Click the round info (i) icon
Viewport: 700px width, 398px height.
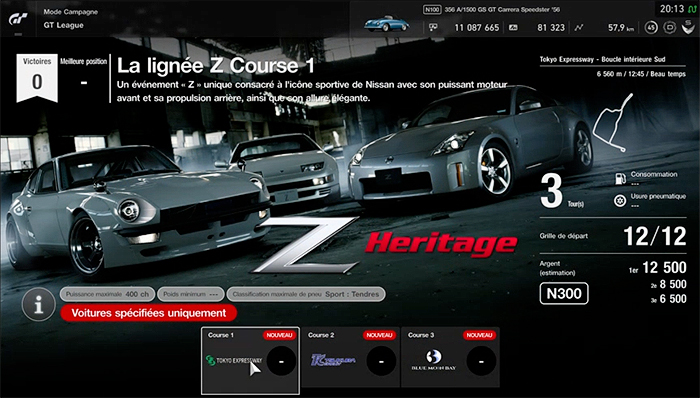coord(38,305)
